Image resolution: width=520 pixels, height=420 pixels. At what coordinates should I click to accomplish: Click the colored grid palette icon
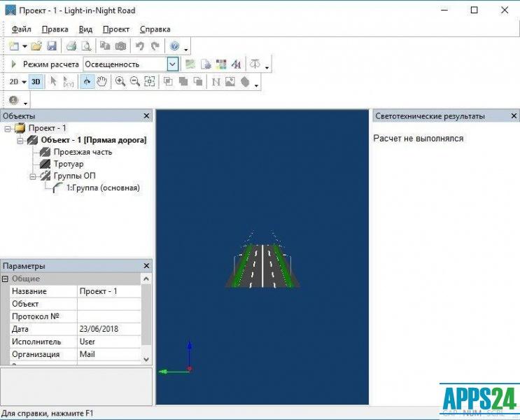click(x=221, y=64)
